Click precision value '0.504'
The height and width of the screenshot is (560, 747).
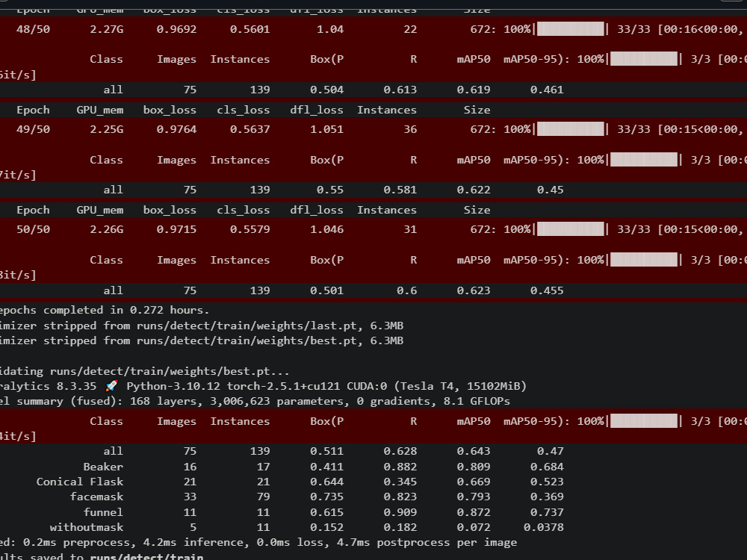pos(327,90)
